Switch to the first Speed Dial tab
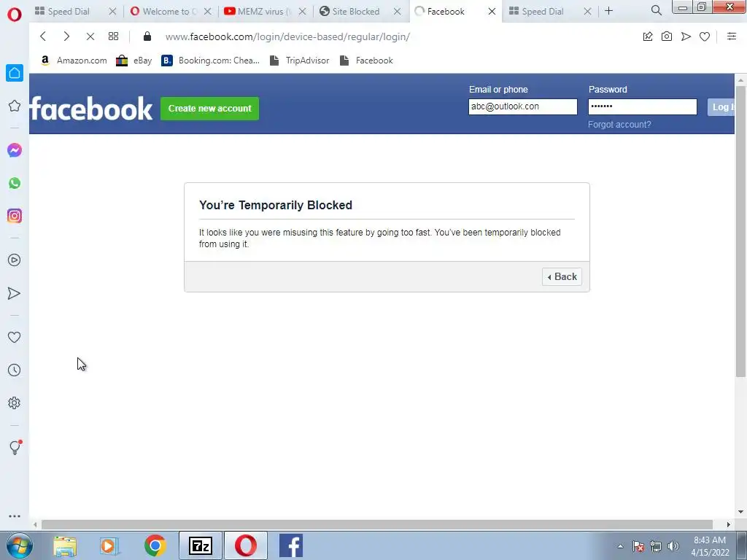This screenshot has width=747, height=560. point(69,12)
